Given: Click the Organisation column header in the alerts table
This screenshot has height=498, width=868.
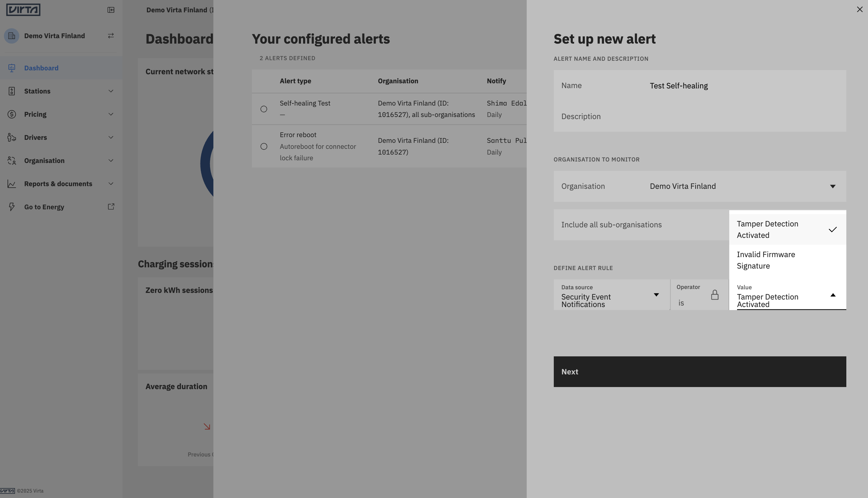Looking at the screenshot, I should [398, 81].
